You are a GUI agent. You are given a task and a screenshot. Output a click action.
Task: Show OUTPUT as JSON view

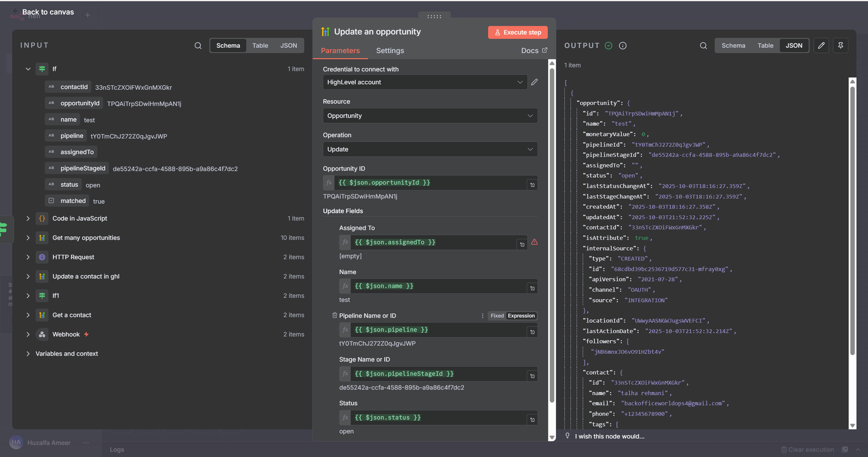[794, 46]
